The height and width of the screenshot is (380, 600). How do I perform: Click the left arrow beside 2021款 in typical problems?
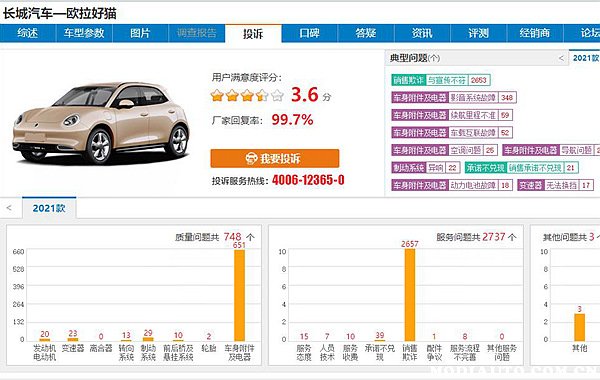point(561,59)
